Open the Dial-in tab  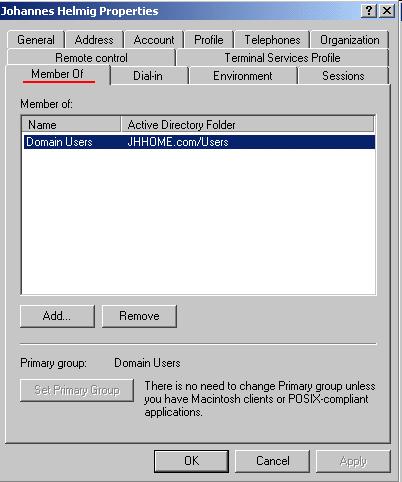click(x=148, y=76)
